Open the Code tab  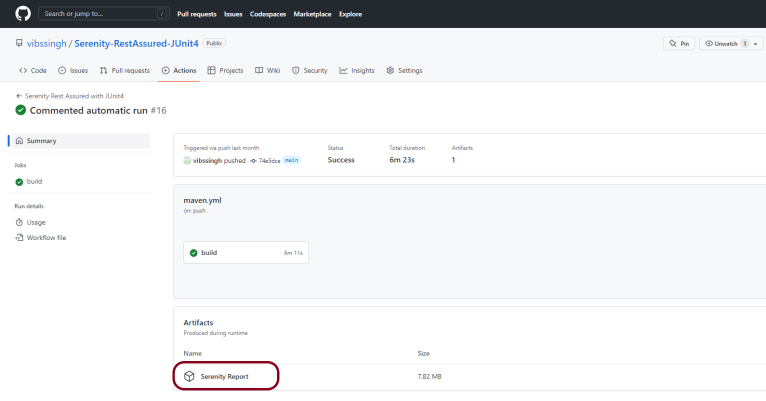click(33, 70)
